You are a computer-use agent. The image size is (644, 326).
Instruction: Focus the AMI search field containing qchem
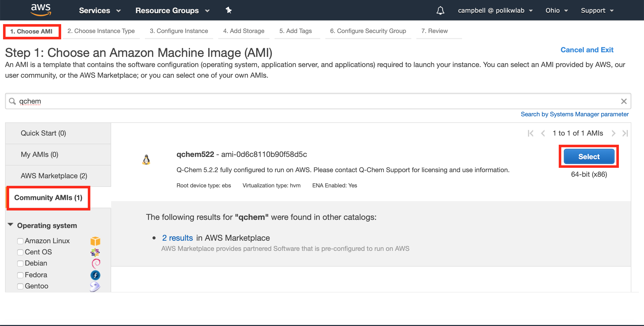[x=318, y=101]
